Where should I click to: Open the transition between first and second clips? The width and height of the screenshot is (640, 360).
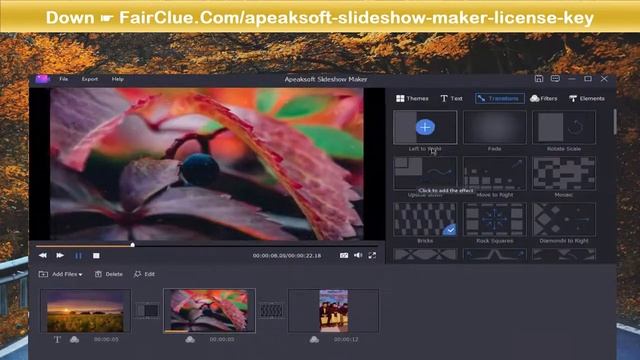click(x=147, y=311)
